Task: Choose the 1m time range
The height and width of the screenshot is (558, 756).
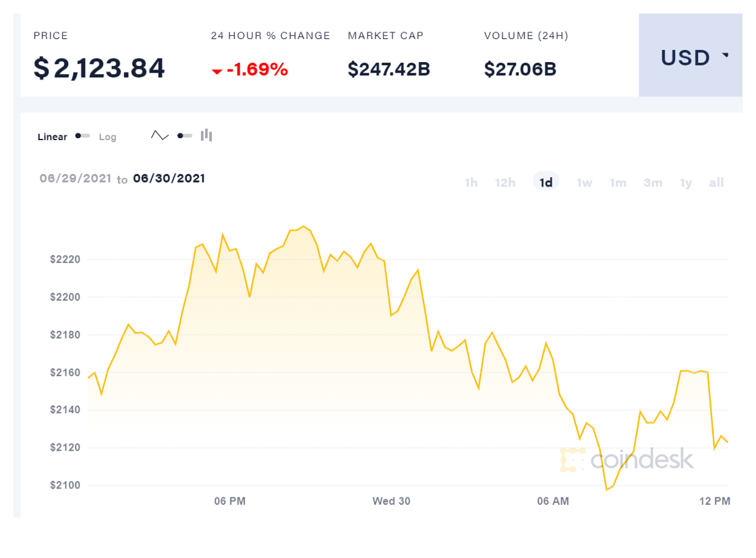Action: pos(618,183)
